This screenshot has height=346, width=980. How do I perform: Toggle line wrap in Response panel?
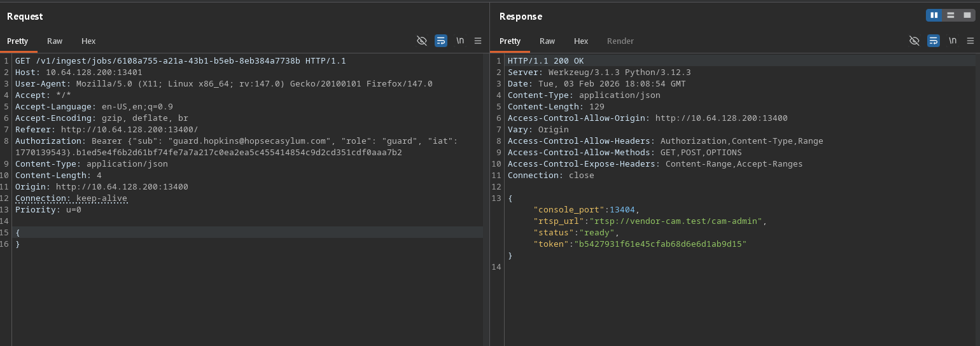click(x=933, y=41)
